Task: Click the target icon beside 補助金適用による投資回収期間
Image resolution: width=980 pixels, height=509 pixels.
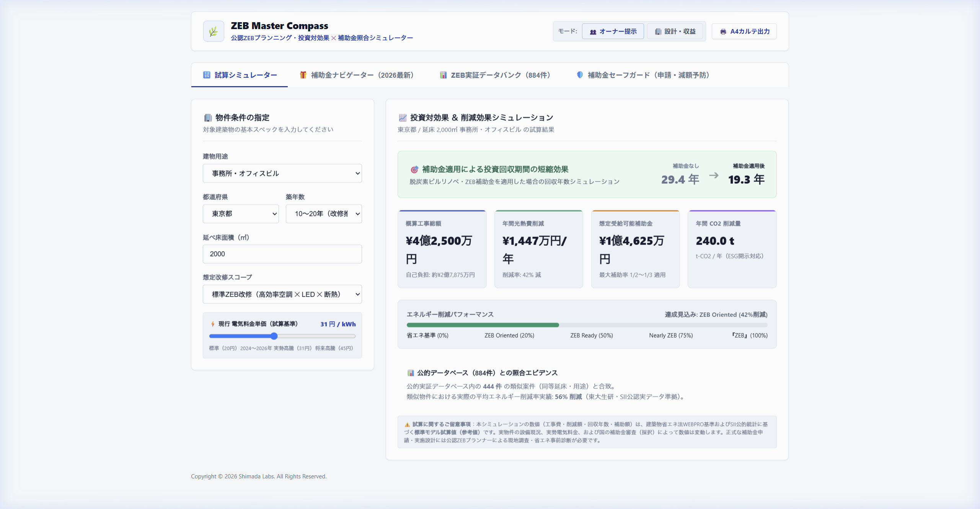Action: [414, 170]
